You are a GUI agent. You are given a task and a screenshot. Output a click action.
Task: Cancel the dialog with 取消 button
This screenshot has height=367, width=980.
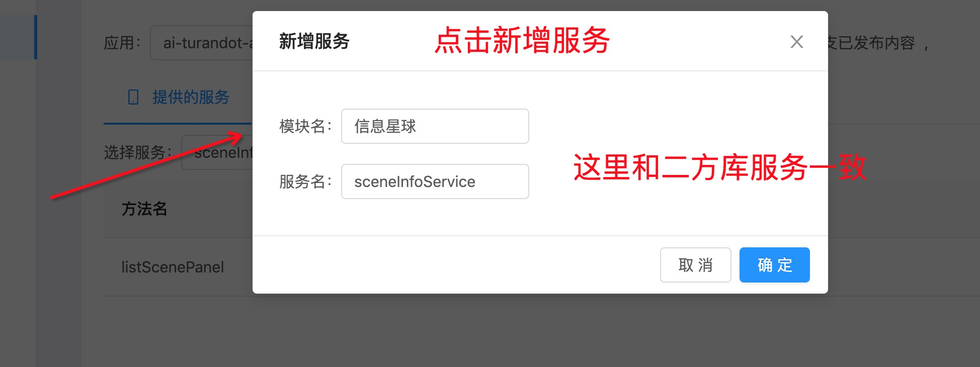click(695, 265)
